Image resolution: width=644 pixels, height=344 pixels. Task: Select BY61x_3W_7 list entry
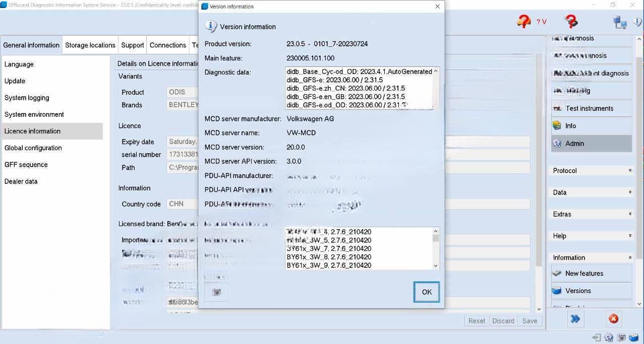click(x=329, y=249)
